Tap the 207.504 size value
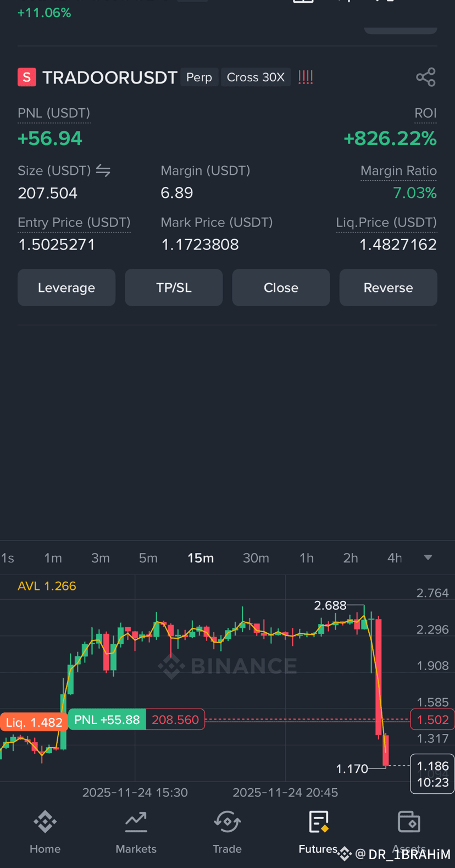 pyautogui.click(x=48, y=193)
